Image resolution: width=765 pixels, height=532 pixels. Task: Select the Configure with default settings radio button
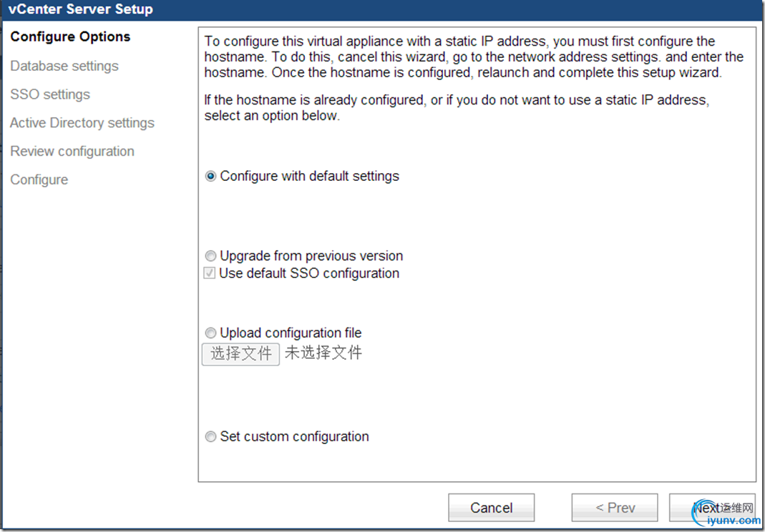pos(210,177)
